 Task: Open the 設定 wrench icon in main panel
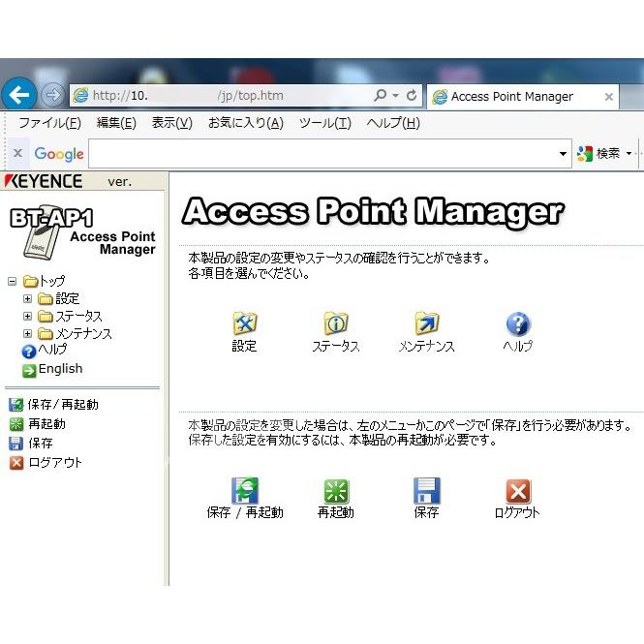pos(244,323)
